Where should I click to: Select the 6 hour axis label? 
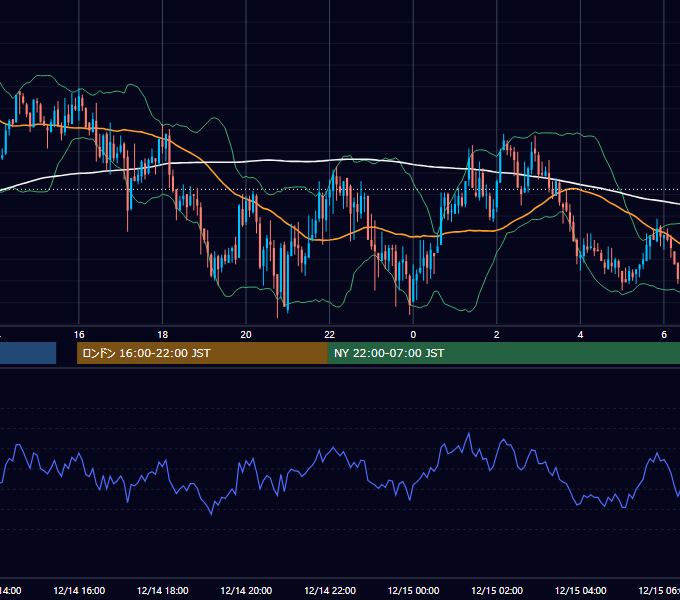coord(664,335)
